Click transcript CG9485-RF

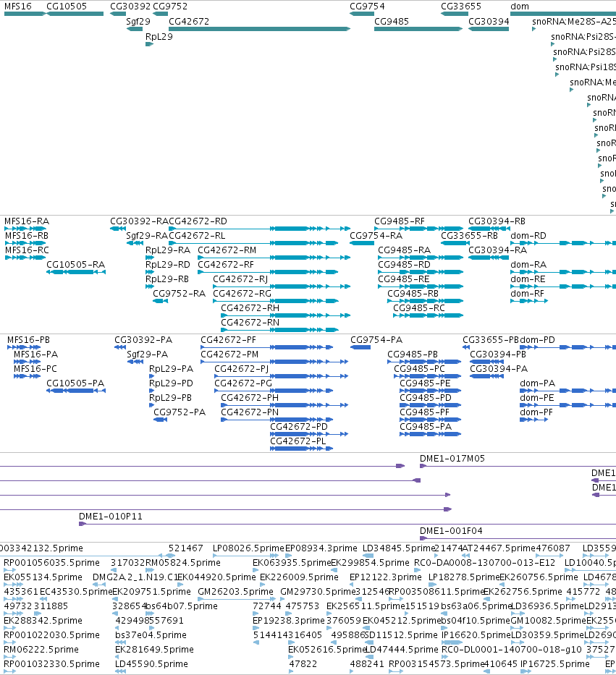tap(400, 221)
